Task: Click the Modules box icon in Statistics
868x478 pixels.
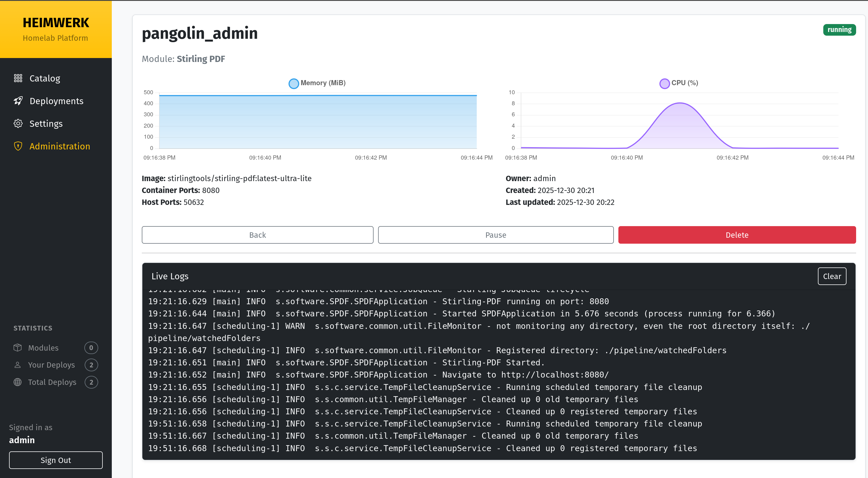Action: pyautogui.click(x=18, y=348)
